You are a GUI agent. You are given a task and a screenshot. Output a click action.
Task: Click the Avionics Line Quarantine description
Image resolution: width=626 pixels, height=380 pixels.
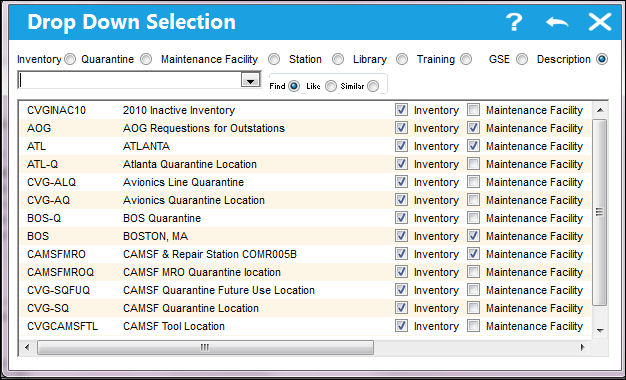tap(183, 182)
